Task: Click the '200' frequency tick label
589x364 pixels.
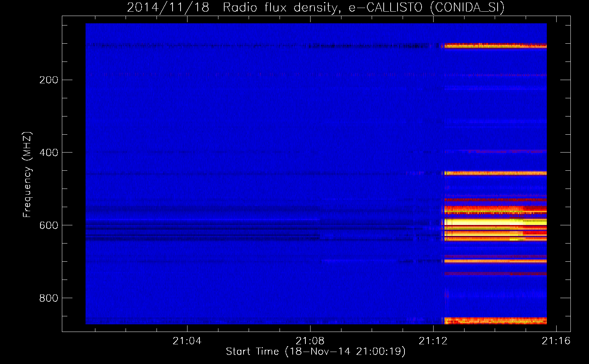Action: [x=49, y=80]
